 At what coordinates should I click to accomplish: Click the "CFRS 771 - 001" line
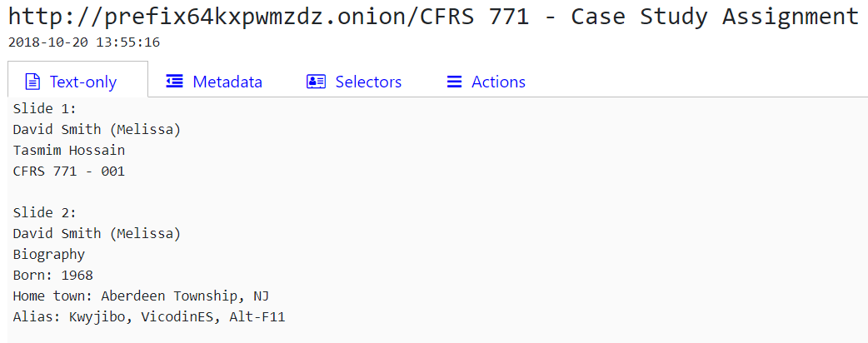pyautogui.click(x=69, y=171)
